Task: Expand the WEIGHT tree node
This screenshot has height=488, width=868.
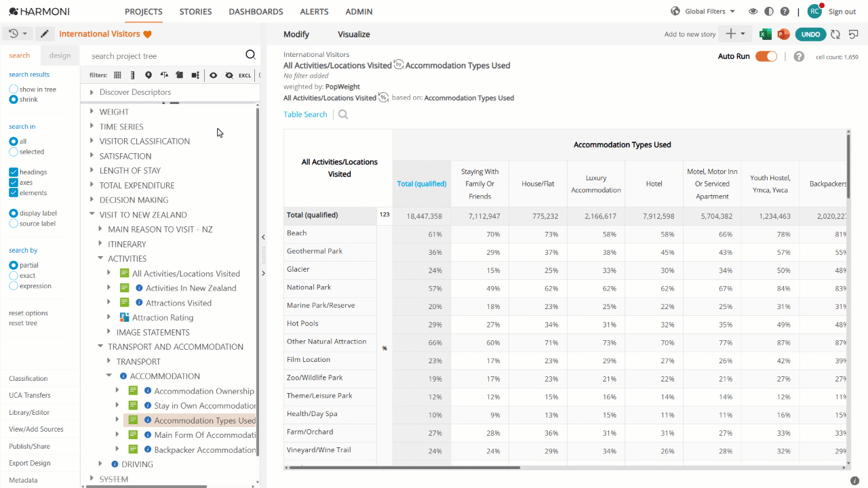Action: point(92,112)
